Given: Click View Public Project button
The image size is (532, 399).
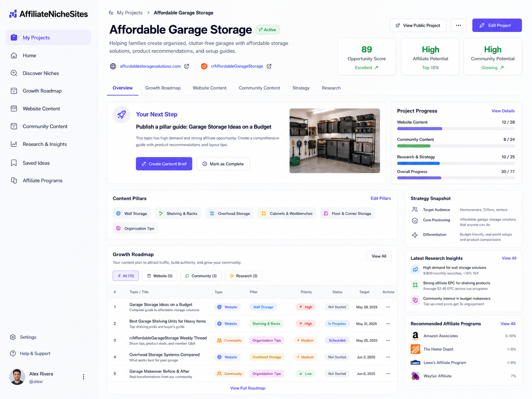Looking at the screenshot, I should (418, 25).
